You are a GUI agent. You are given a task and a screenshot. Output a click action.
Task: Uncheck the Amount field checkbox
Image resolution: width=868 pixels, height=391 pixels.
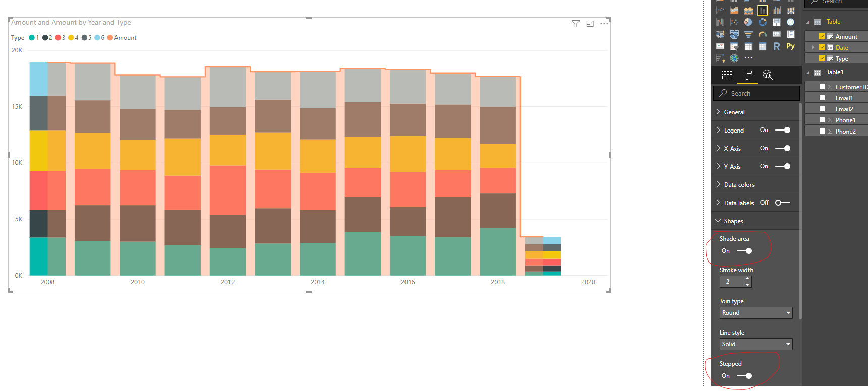coord(822,36)
